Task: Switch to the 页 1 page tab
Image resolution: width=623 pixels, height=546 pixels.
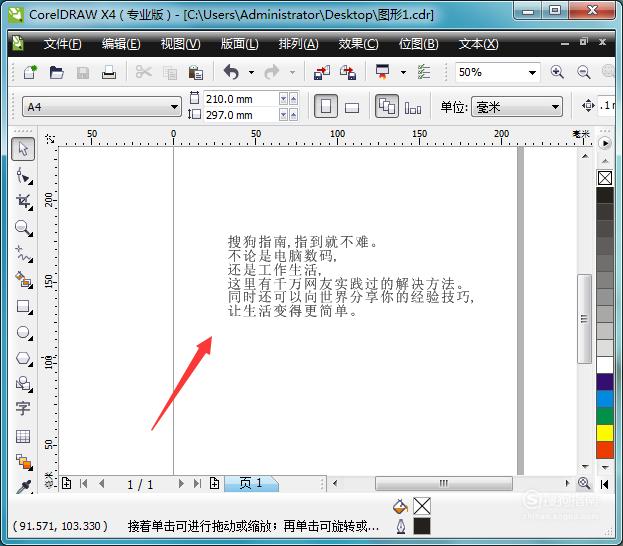Action: click(x=251, y=484)
